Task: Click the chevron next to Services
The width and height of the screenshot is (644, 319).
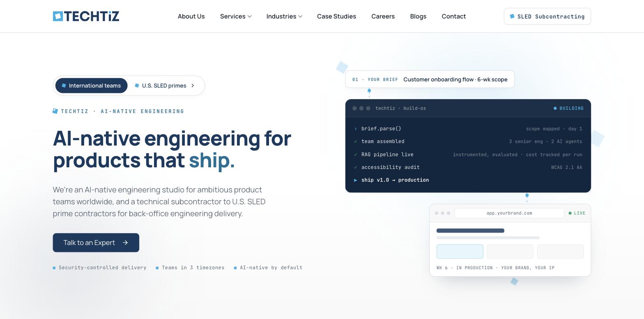Action: coord(249,16)
